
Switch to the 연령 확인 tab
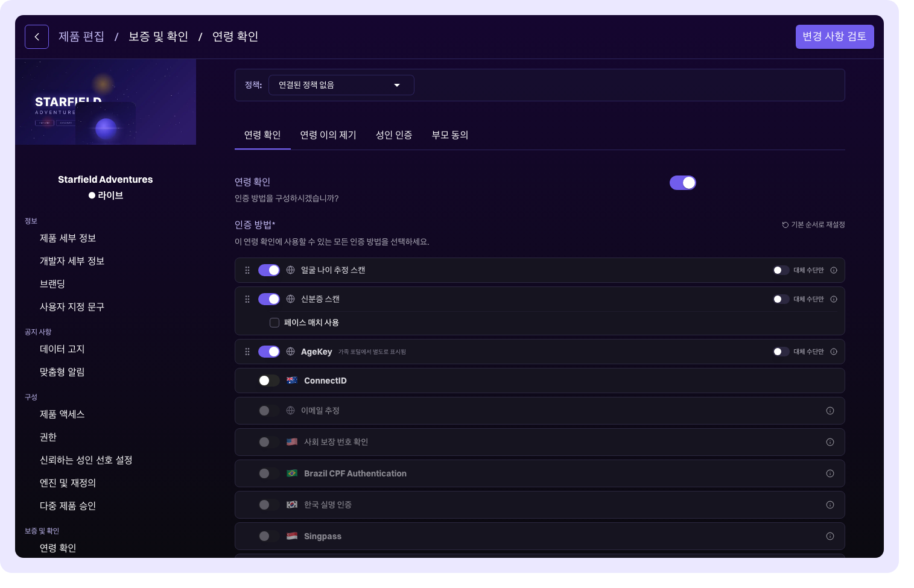click(262, 135)
